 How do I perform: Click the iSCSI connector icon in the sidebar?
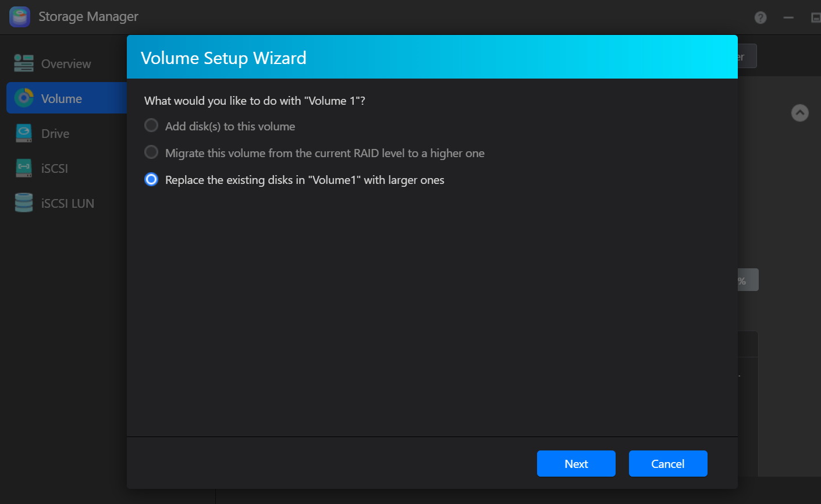click(x=23, y=168)
